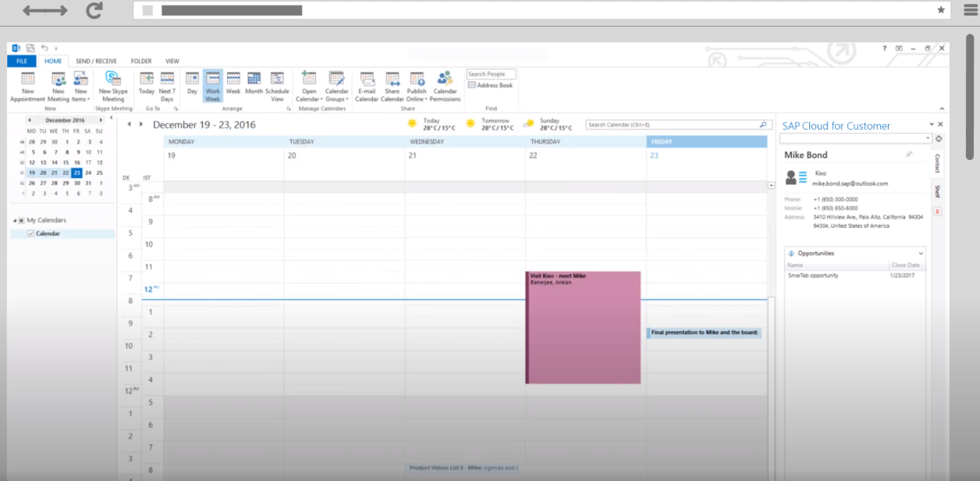Open the FOLDER ribbon tab
980x481 pixels.
(x=141, y=61)
